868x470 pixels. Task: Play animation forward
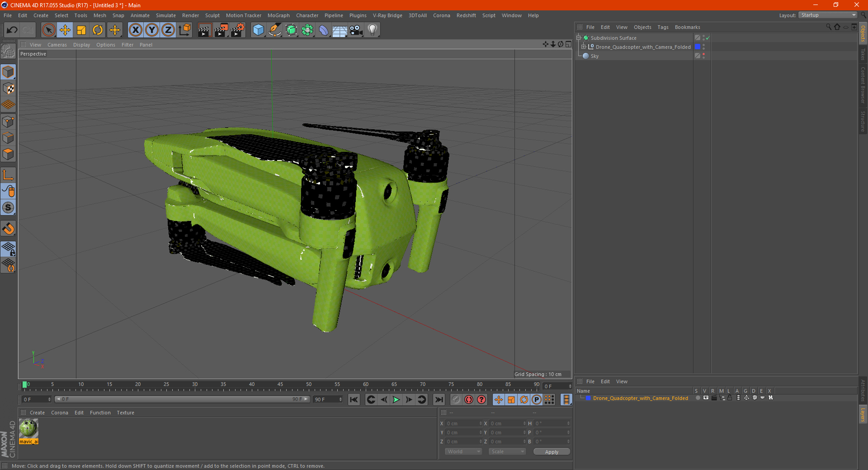[396, 399]
